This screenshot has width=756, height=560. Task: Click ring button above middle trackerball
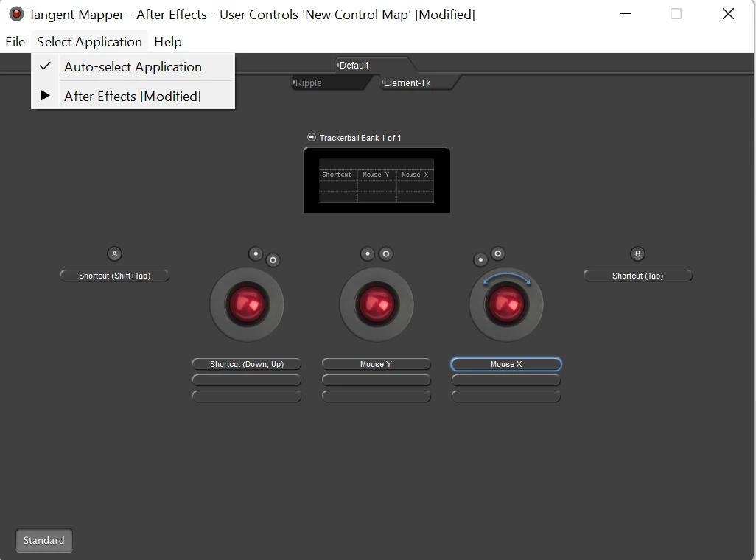click(x=385, y=253)
